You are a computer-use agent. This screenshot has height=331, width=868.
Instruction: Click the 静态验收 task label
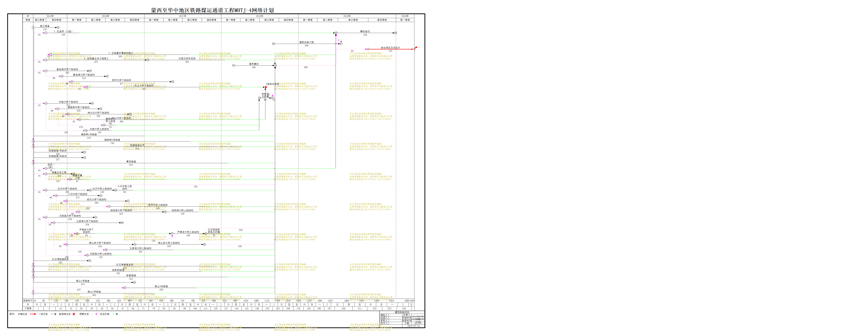[365, 31]
